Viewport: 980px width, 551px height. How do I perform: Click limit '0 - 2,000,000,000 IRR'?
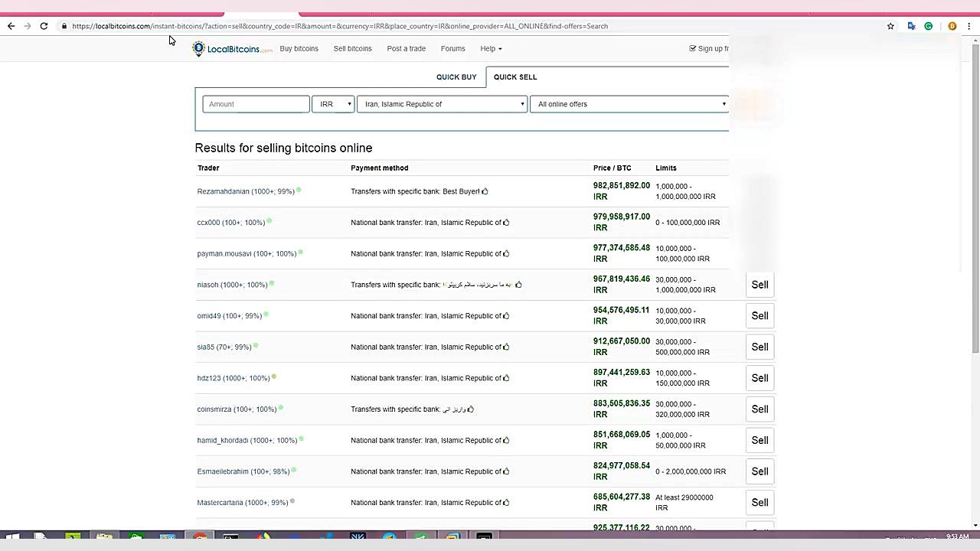[691, 471]
